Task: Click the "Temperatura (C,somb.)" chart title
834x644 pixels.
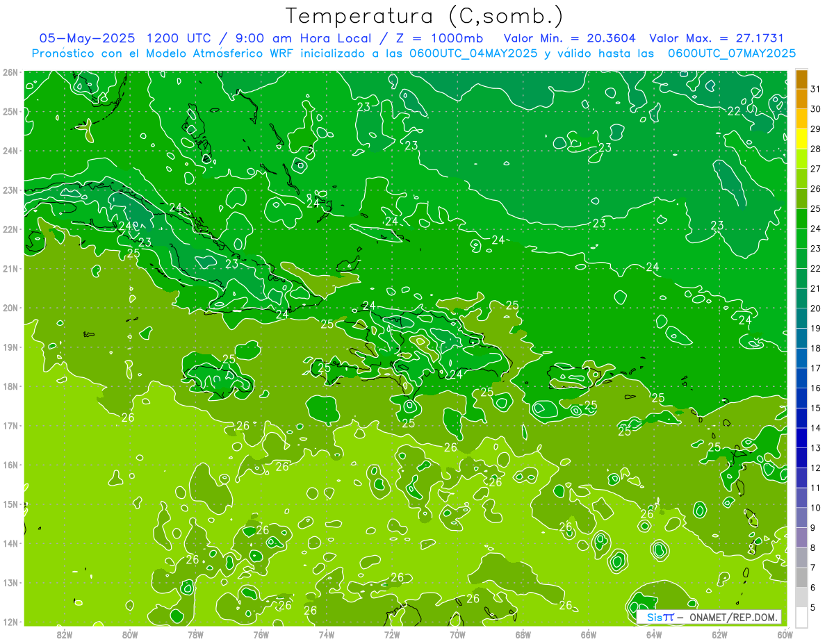Action: coord(425,16)
